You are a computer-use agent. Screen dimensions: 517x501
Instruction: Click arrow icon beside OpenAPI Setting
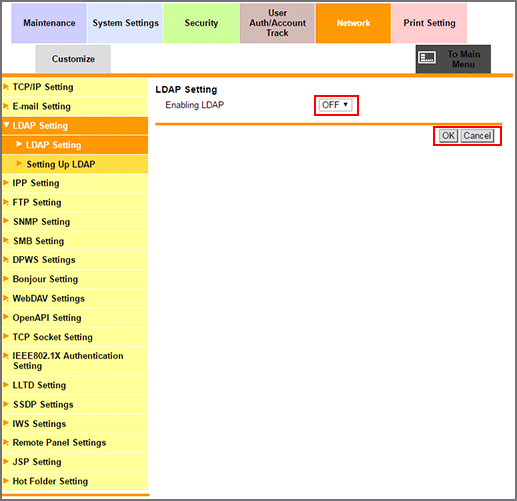(6, 317)
